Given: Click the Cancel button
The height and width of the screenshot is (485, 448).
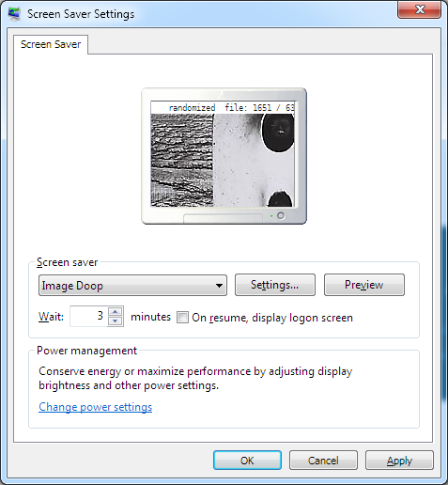Looking at the screenshot, I should pyautogui.click(x=323, y=461).
